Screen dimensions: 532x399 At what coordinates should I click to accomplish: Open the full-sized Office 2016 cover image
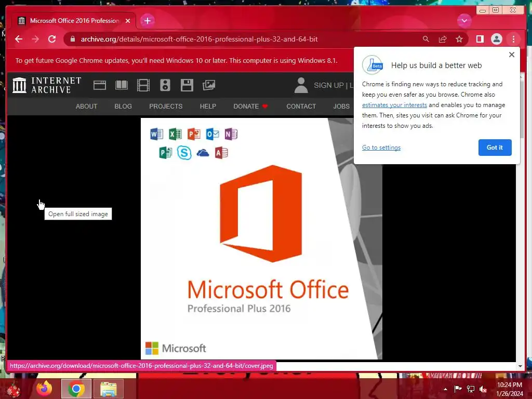click(261, 238)
